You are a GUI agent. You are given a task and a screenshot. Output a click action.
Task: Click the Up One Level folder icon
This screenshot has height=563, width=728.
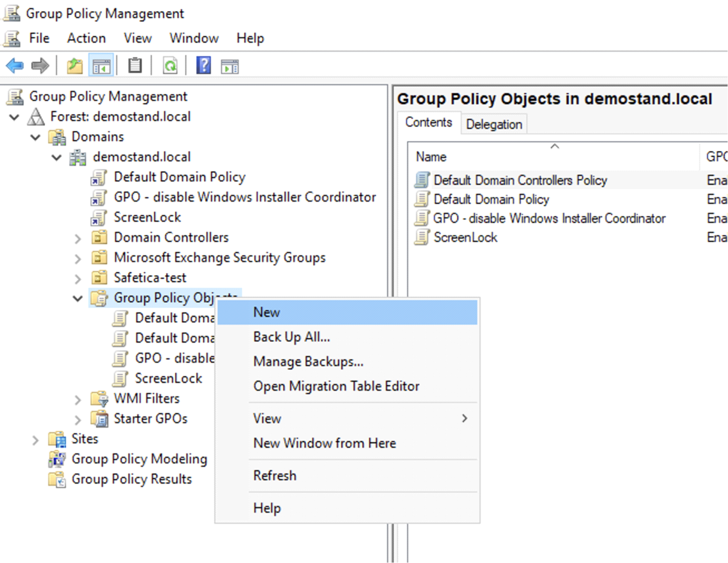pos(75,66)
